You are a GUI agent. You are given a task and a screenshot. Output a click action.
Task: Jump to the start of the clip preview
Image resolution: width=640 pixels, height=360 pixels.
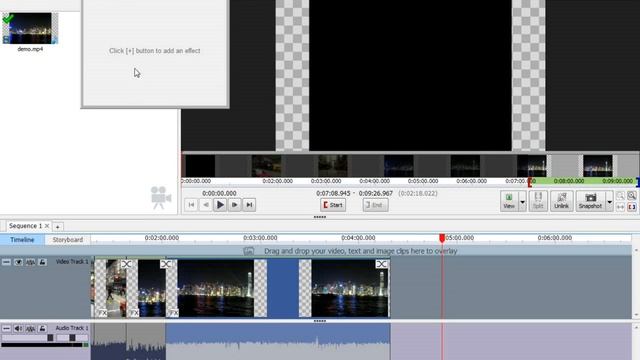[x=191, y=205]
